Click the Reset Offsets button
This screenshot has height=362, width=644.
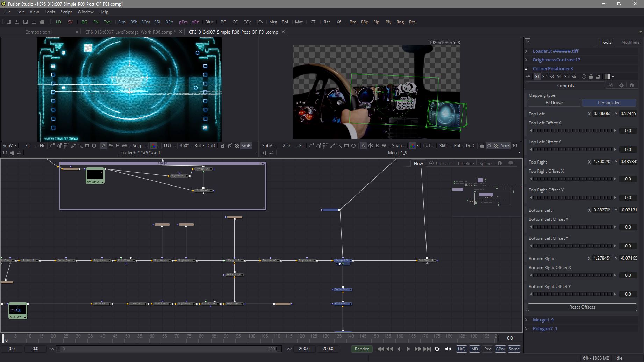coord(582,307)
